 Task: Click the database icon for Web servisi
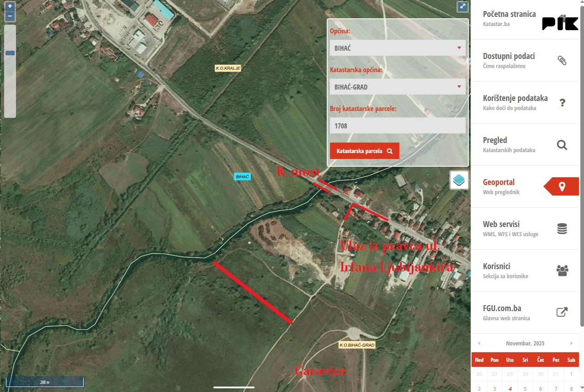(x=562, y=228)
